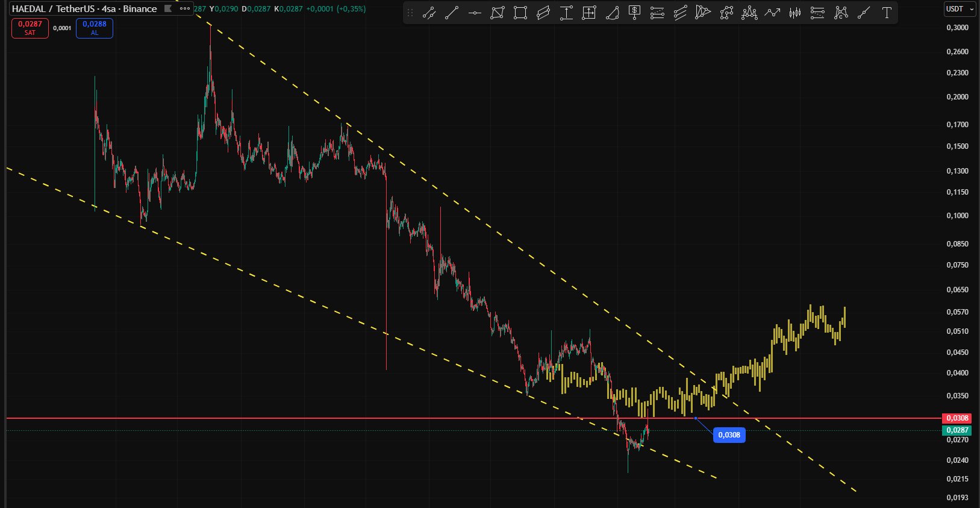Grab the drawing toolbar's dotted move handle

[x=410, y=13]
